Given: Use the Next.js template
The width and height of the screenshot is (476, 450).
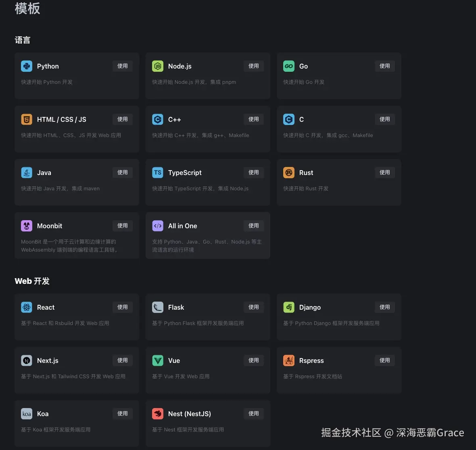Looking at the screenshot, I should coord(123,360).
